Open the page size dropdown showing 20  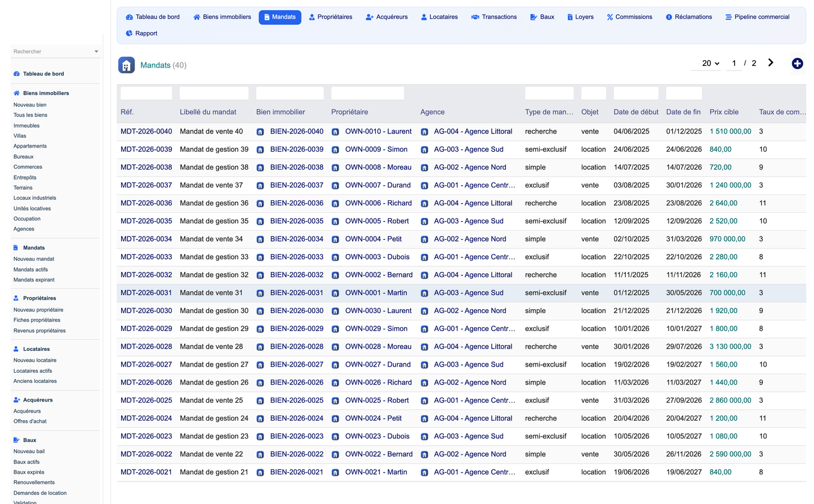click(x=710, y=63)
